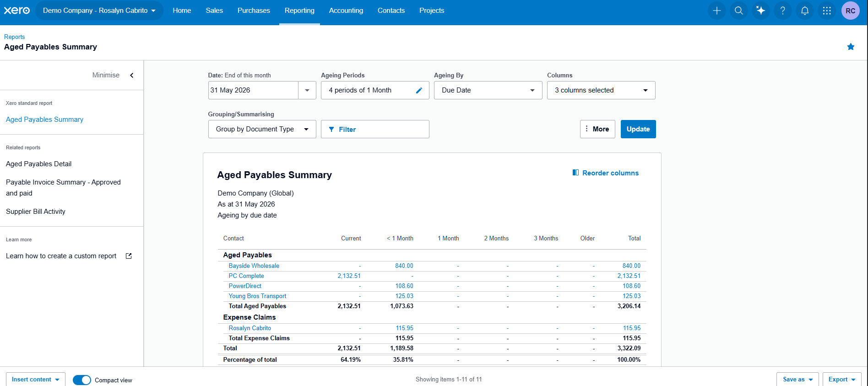Follow the Reports breadcrumb link

[14, 37]
